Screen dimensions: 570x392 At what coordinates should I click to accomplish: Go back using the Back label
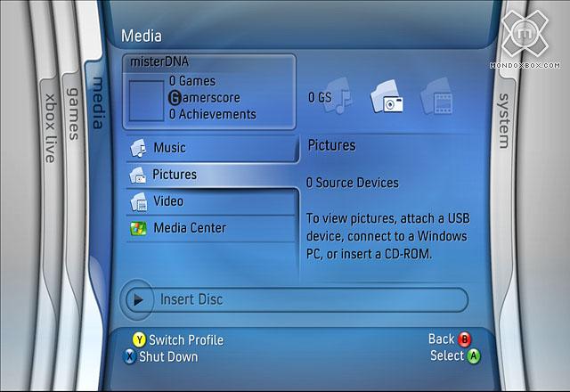(x=441, y=339)
